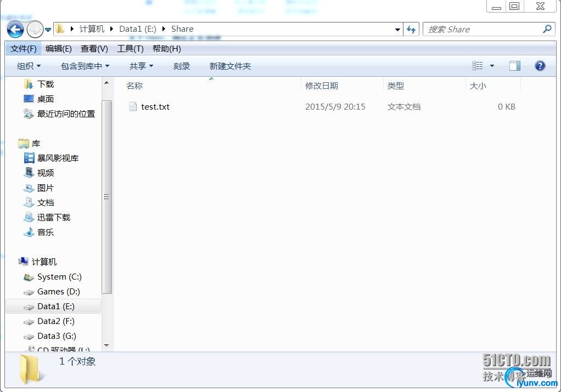
Task: Open the 查看(V) menu
Action: pyautogui.click(x=94, y=49)
